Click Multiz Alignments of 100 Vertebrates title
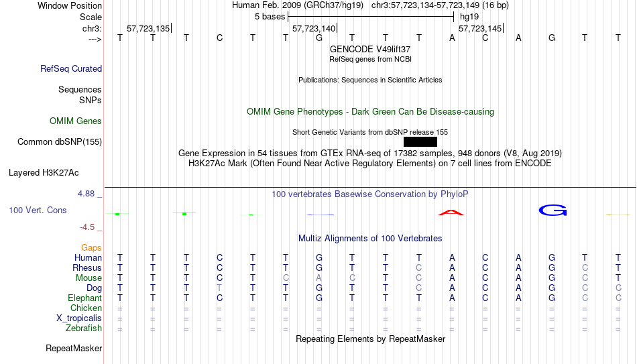Viewport: 637px width, 364px height. point(370,239)
